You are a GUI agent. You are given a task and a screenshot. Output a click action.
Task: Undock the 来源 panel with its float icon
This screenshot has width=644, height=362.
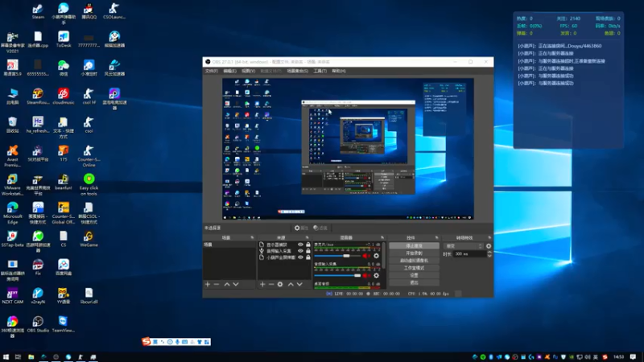[307, 237]
